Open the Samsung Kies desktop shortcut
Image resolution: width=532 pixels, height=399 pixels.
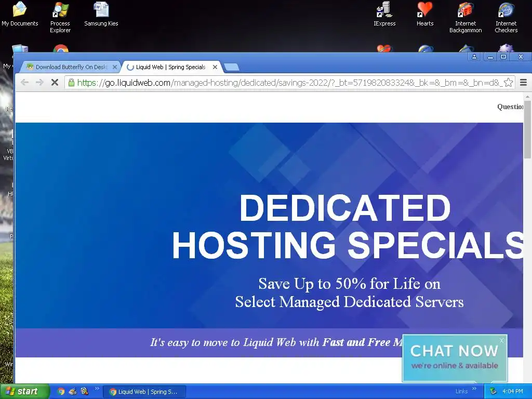click(x=101, y=14)
